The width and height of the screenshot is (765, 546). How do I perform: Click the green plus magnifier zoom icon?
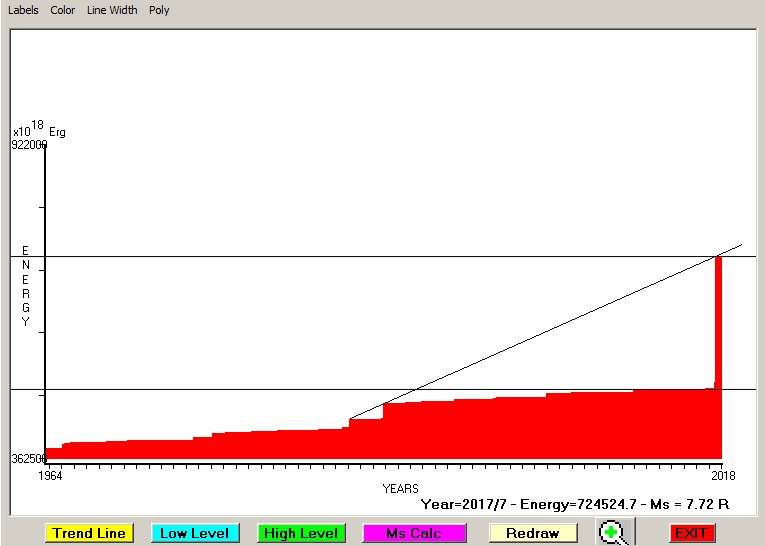pos(613,532)
